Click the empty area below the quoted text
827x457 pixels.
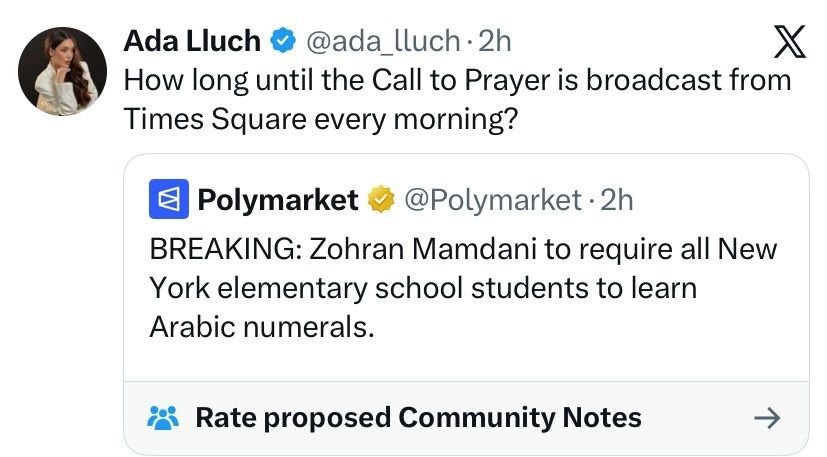pyautogui.click(x=466, y=361)
